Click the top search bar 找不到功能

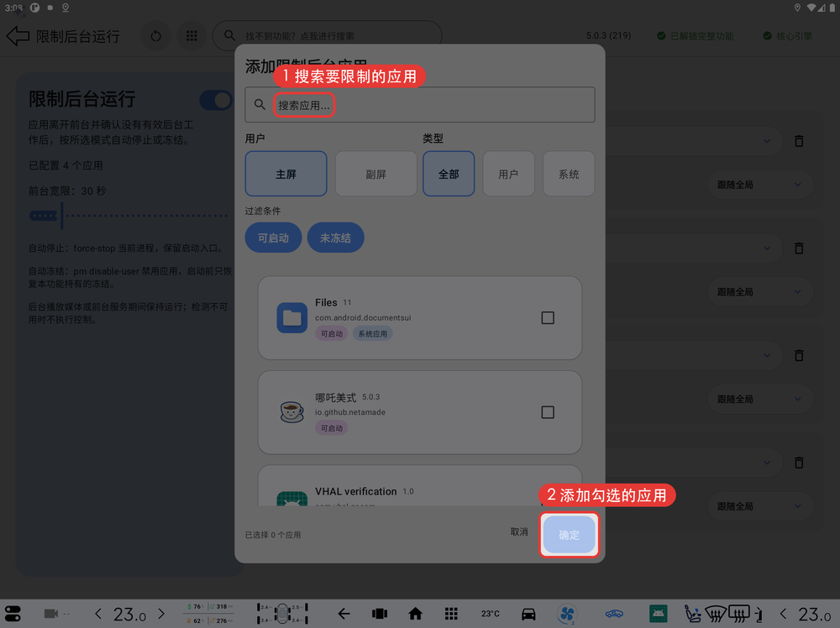pos(328,36)
